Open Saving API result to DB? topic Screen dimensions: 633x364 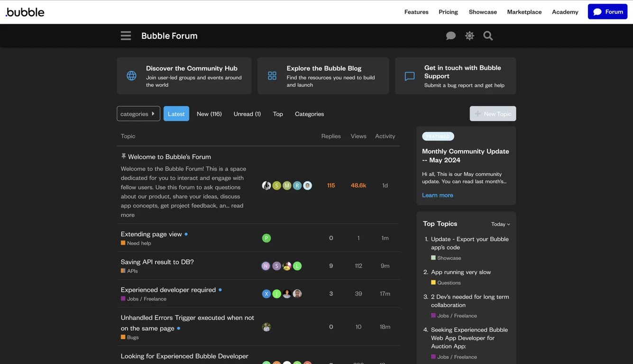[x=157, y=262]
